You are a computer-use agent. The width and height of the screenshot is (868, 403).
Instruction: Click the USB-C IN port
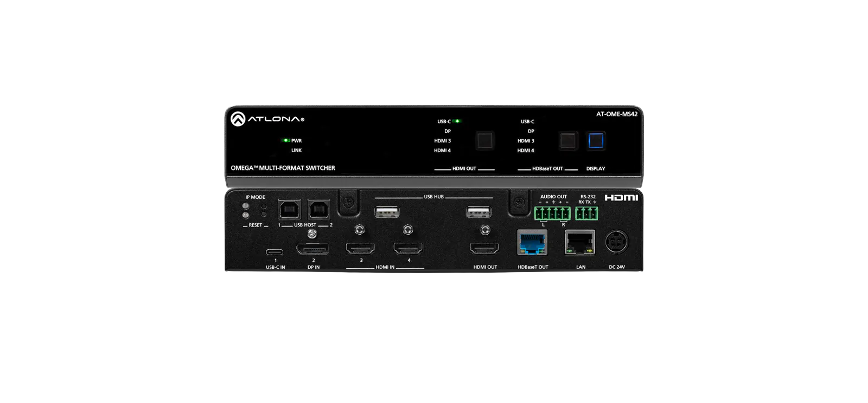275,252
